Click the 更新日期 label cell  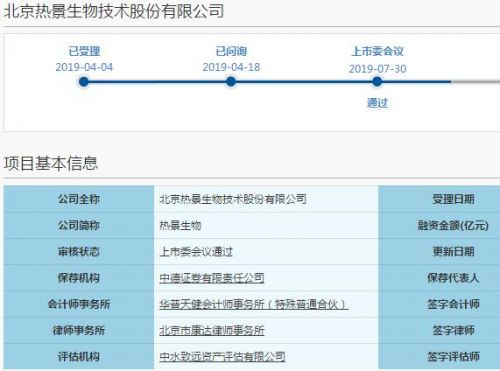click(x=439, y=252)
